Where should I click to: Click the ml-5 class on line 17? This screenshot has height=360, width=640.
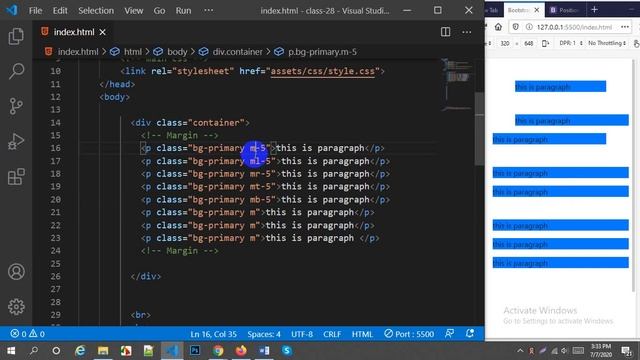pyautogui.click(x=260, y=161)
